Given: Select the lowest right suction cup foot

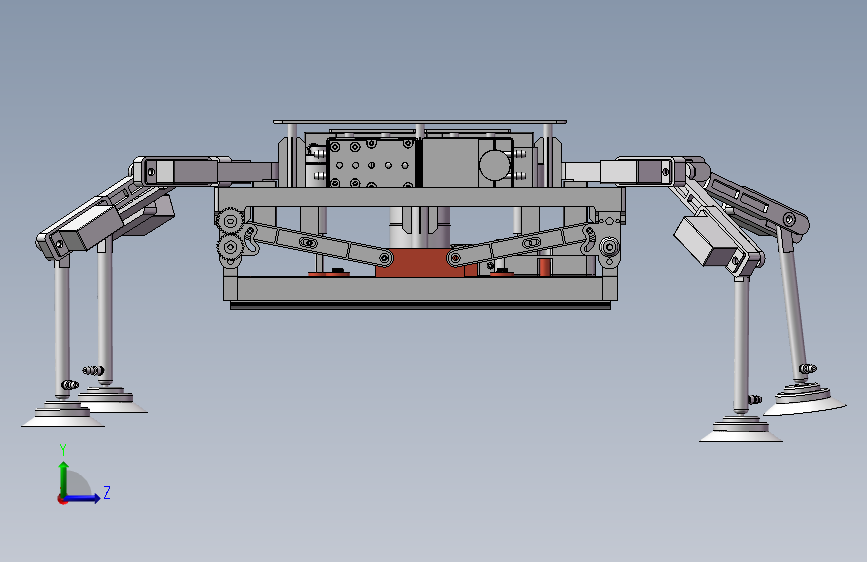Looking at the screenshot, I should click(740, 430).
